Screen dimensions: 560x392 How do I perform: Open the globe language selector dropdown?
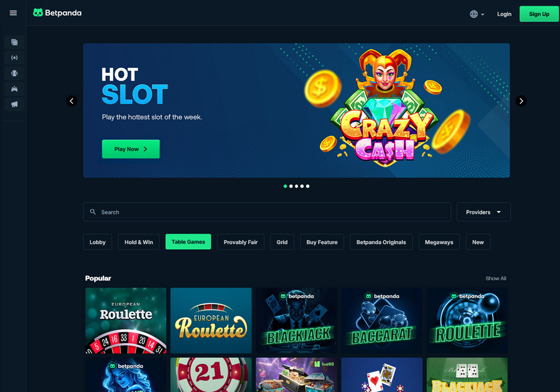477,14
